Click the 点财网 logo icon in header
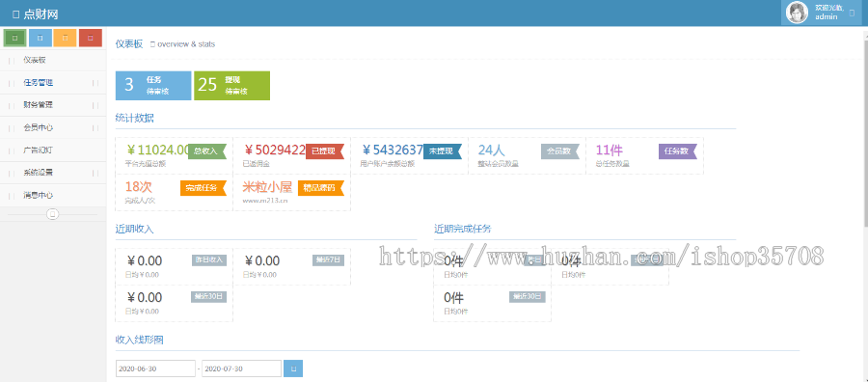868x382 pixels. 15,14
